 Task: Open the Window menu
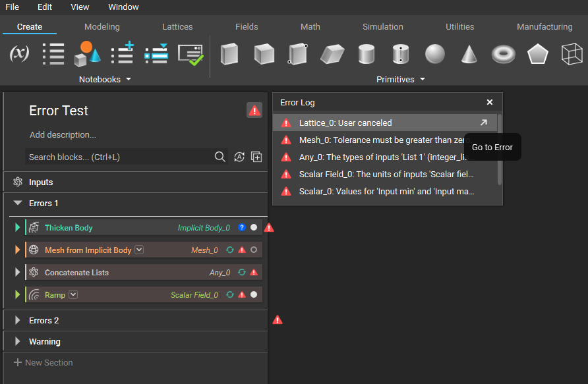pos(123,7)
